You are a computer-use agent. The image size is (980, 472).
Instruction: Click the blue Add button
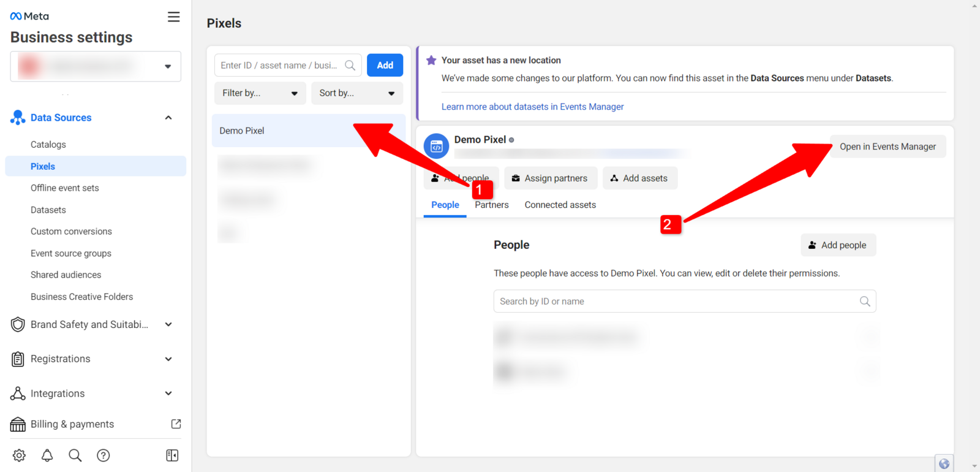coord(385,66)
